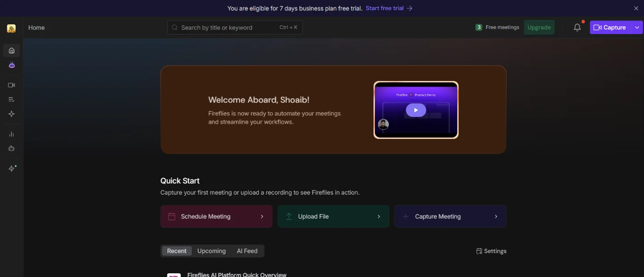The width and height of the screenshot is (644, 277).
Task: Open meeting feed Settings
Action: coord(491,251)
